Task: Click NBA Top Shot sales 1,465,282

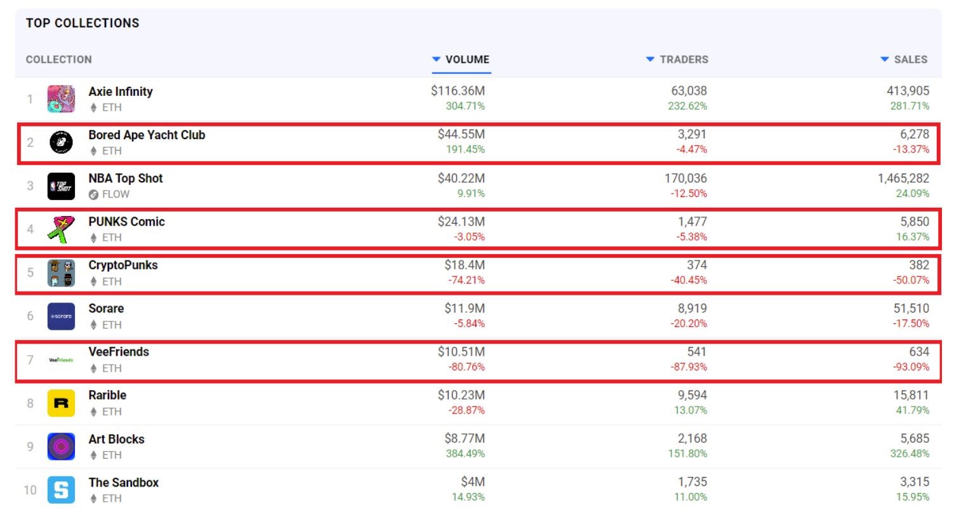Action: (x=903, y=179)
